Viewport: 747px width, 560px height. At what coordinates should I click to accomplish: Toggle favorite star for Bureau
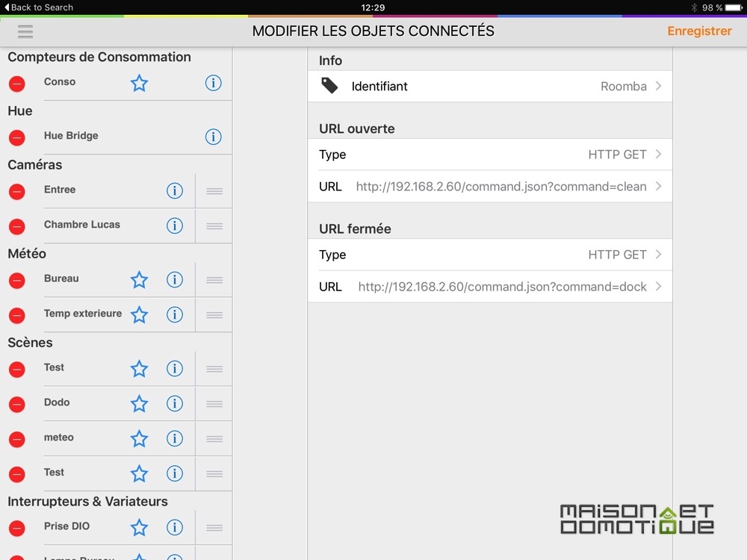(139, 279)
